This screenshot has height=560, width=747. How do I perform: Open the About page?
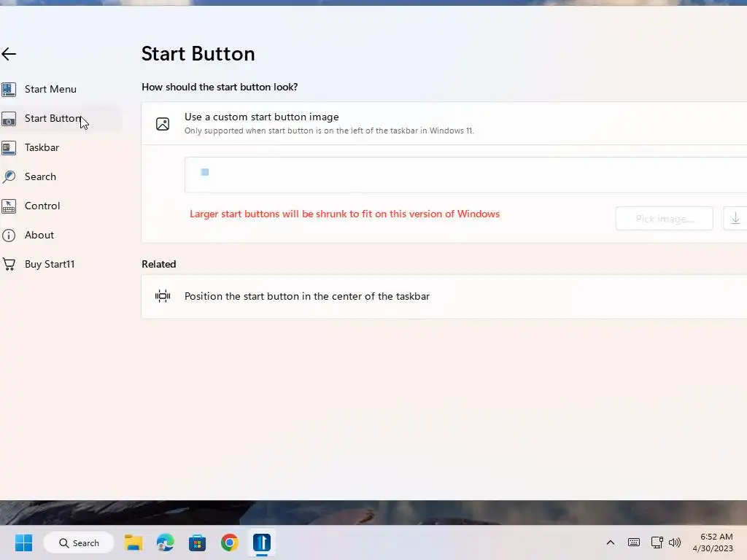(39, 235)
